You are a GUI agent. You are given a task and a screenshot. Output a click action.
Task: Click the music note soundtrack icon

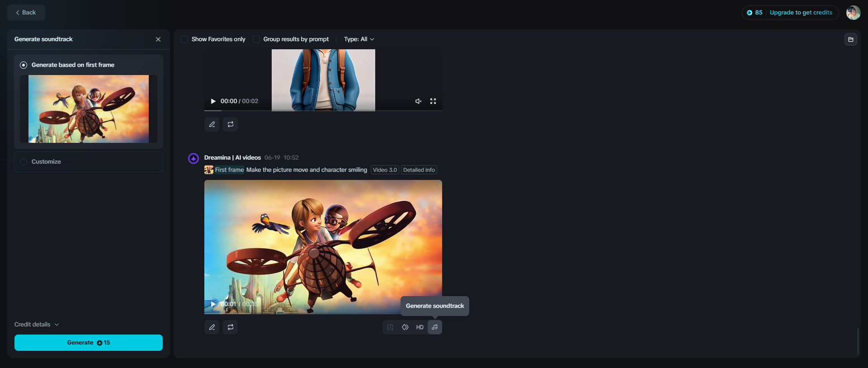pyautogui.click(x=435, y=327)
